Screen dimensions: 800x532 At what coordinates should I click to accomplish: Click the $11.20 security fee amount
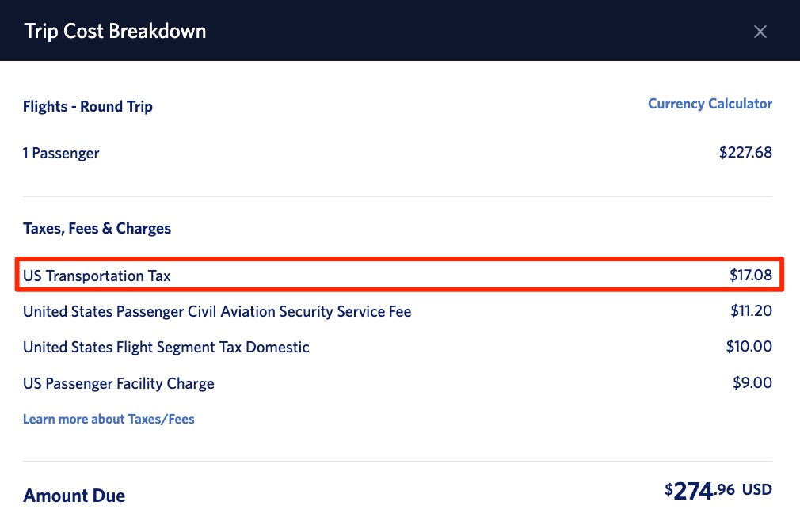(x=751, y=311)
